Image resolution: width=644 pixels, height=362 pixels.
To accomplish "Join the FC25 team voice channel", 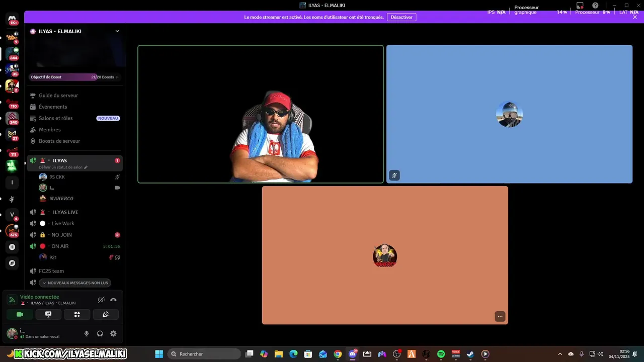I will [74, 271].
